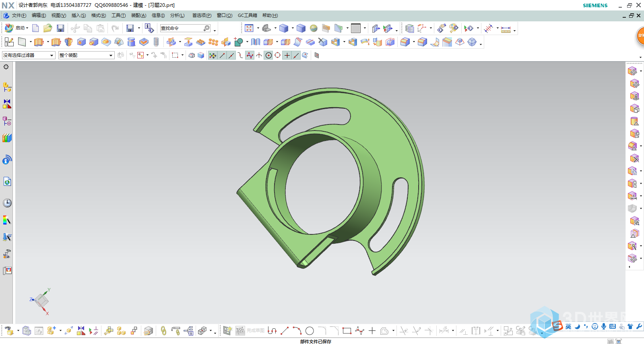Open the 编辑(E) menu

click(x=39, y=15)
